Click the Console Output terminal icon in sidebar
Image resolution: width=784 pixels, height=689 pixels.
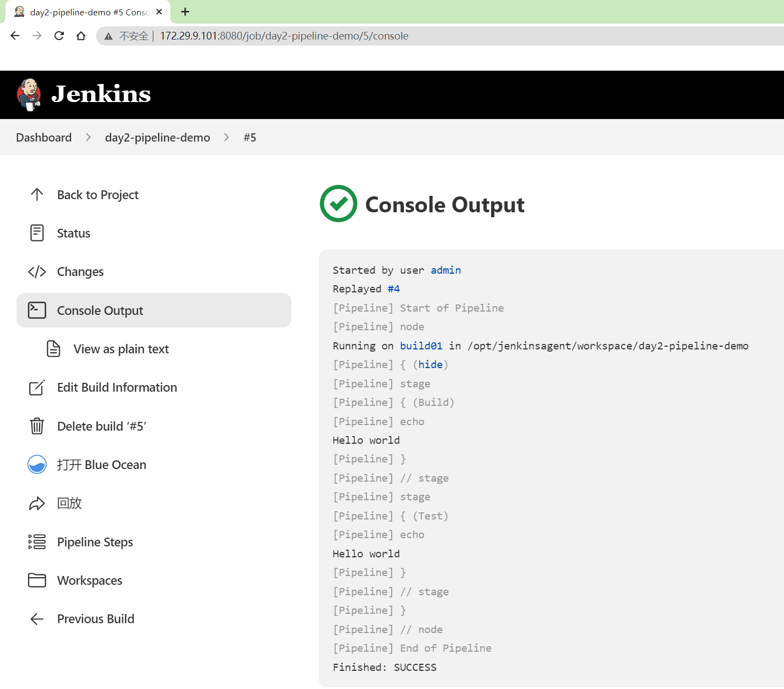pos(37,310)
